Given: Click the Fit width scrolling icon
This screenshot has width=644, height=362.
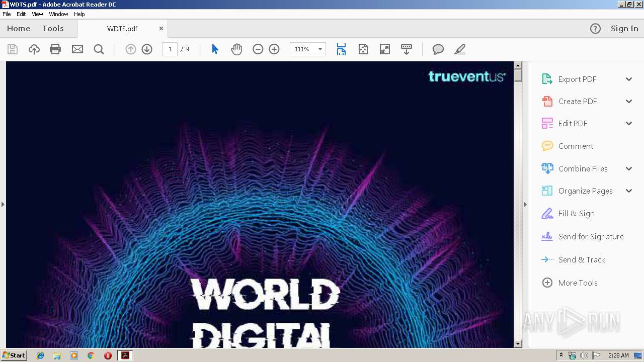Looking at the screenshot, I should click(x=341, y=49).
